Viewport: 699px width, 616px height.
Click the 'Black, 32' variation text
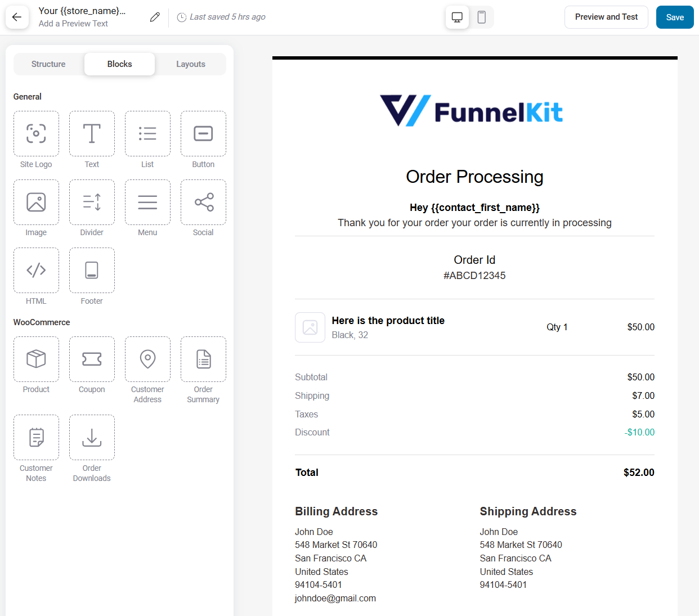(x=350, y=335)
